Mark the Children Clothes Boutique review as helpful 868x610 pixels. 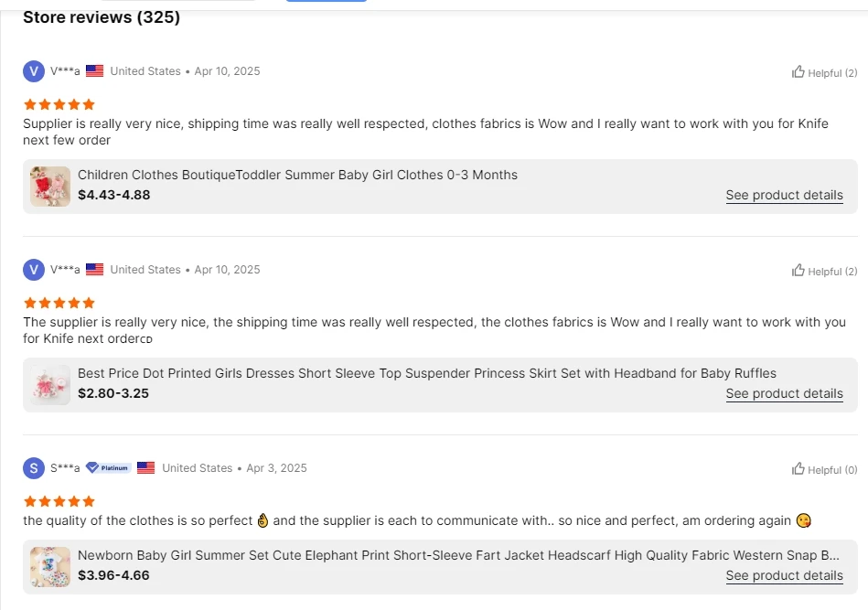coord(798,71)
